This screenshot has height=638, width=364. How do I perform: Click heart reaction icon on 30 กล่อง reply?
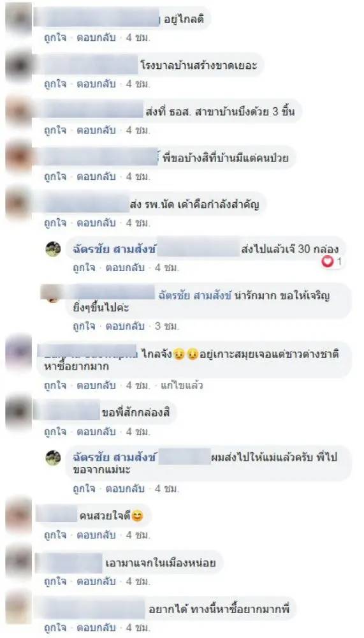click(x=328, y=262)
